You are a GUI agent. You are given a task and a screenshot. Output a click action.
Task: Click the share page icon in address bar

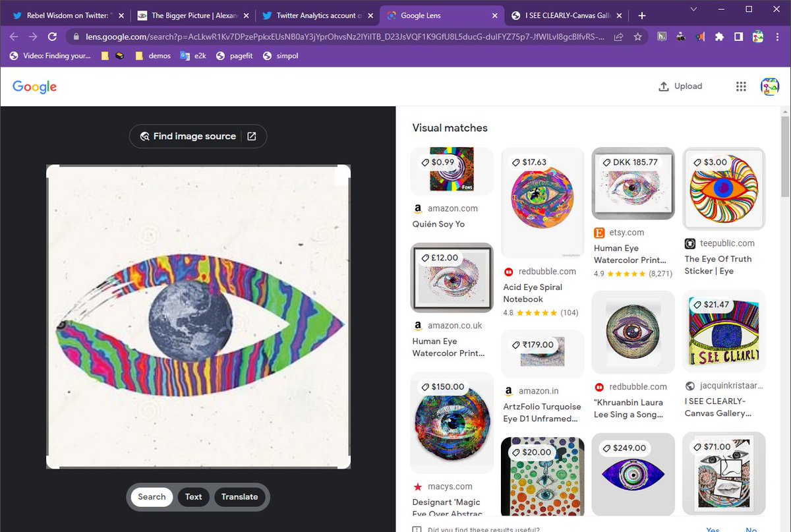coord(618,37)
